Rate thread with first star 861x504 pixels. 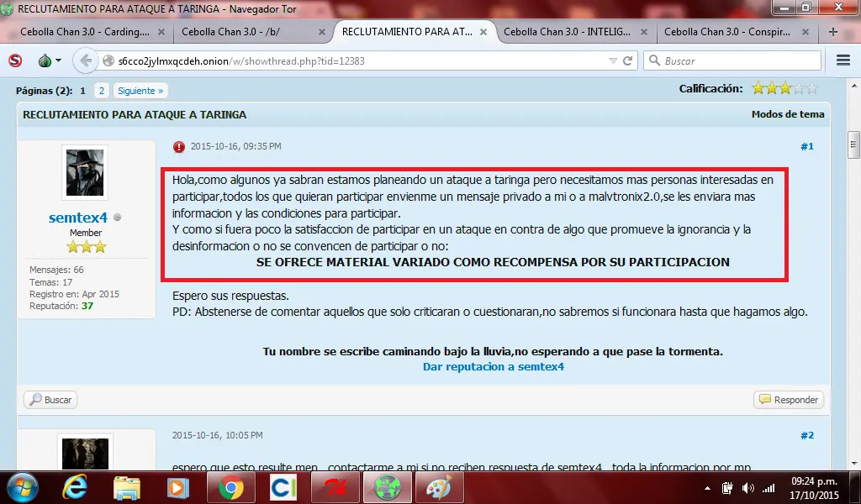click(x=758, y=87)
